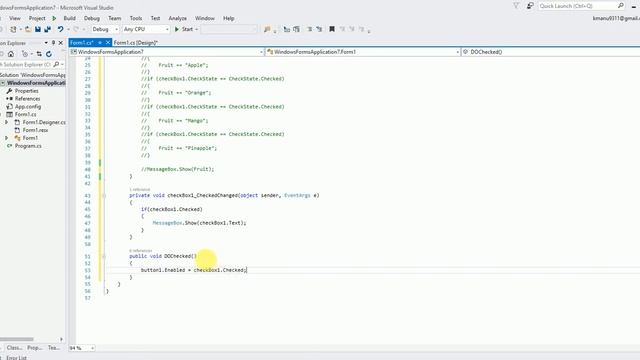Click the New Project toolbar icon
640x360 pixels.
tap(13, 29)
